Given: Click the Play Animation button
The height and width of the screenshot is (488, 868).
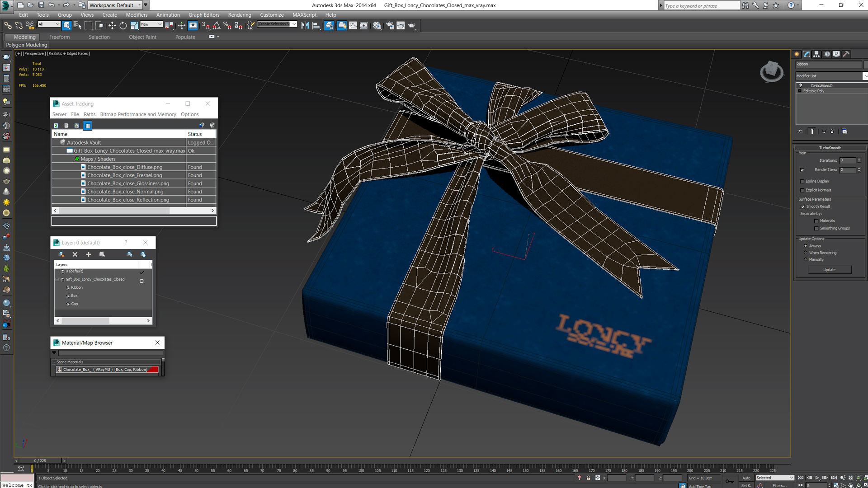Looking at the screenshot, I should (x=817, y=478).
